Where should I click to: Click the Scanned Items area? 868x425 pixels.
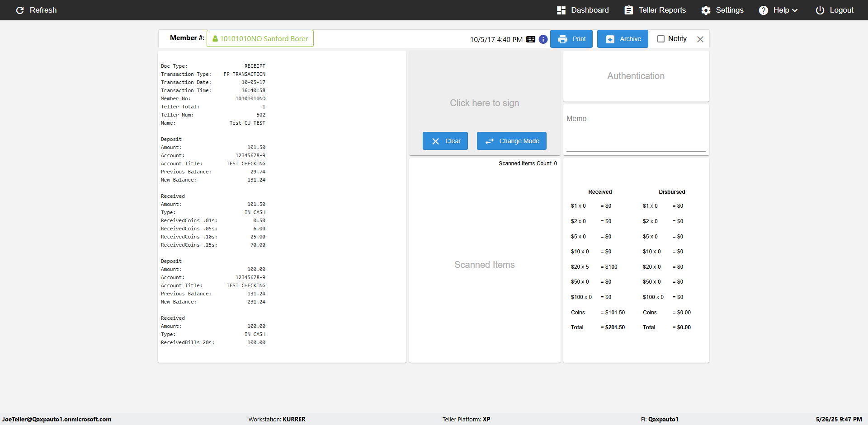[485, 265]
